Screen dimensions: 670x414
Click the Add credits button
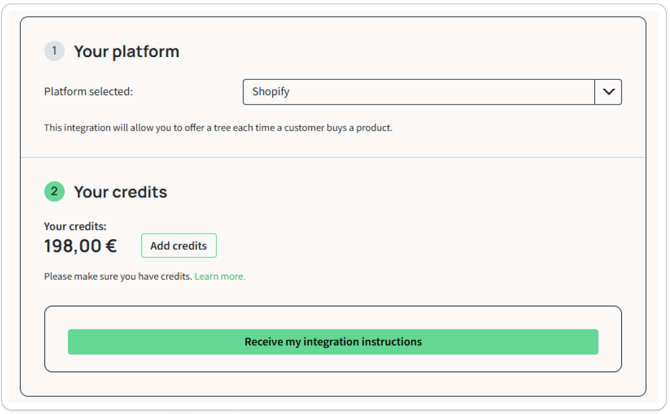tap(179, 246)
